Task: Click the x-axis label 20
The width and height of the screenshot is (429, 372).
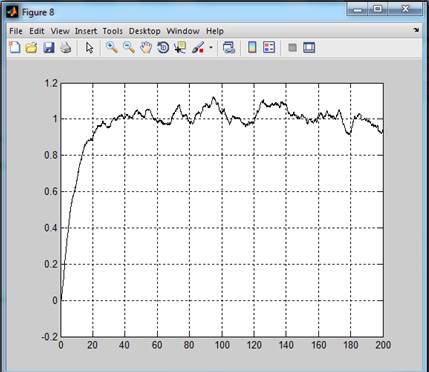Action: tap(93, 345)
